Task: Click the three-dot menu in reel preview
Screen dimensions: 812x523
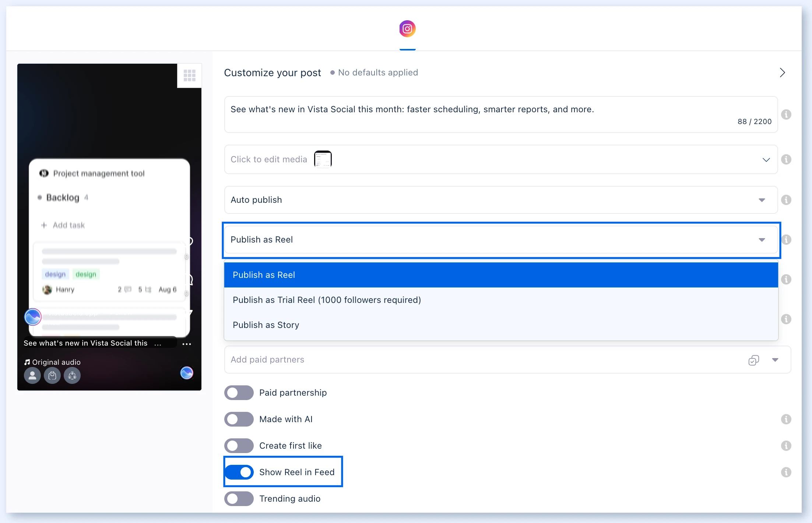Action: pyautogui.click(x=187, y=344)
